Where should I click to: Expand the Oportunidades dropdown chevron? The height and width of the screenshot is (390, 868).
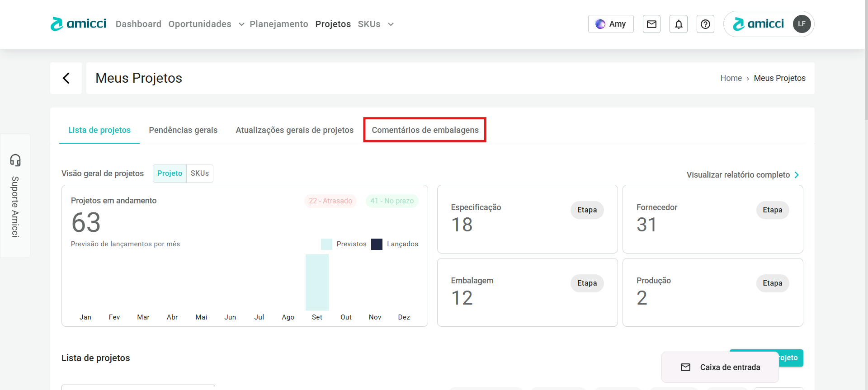pyautogui.click(x=241, y=24)
